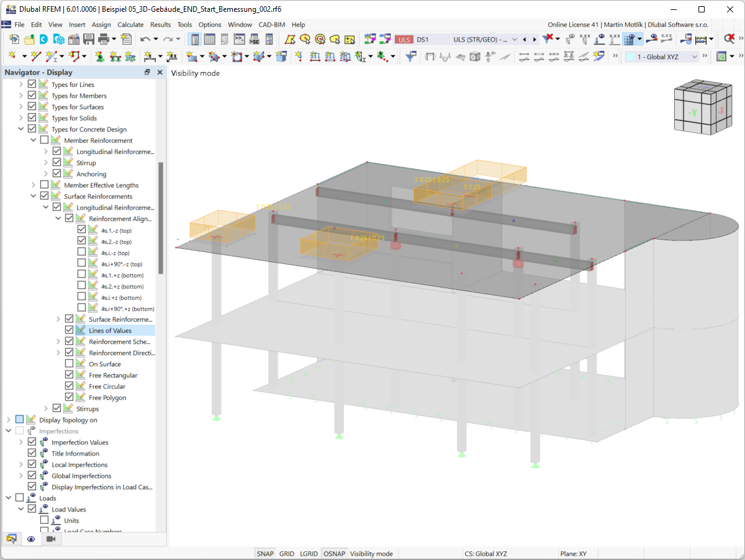Viewport: 745px width, 560px height.
Task: Uncheck the Free Circular reinforcement checkbox
Action: tap(70, 386)
